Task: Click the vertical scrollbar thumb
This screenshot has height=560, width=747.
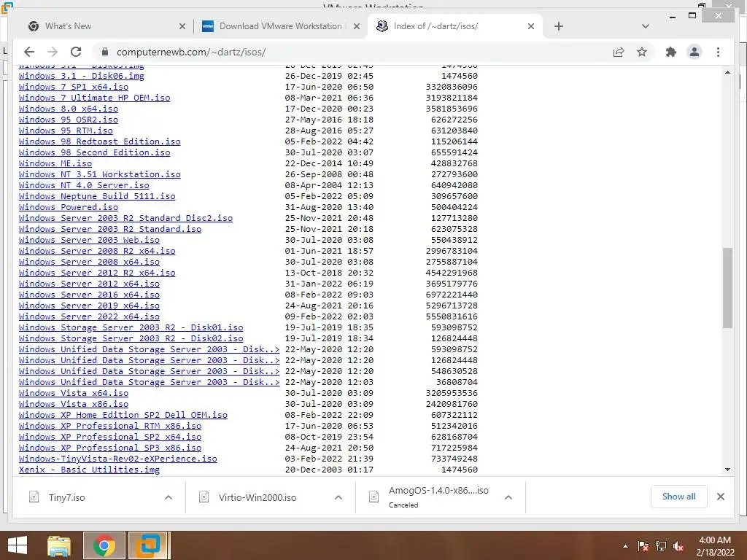Action: (x=727, y=287)
